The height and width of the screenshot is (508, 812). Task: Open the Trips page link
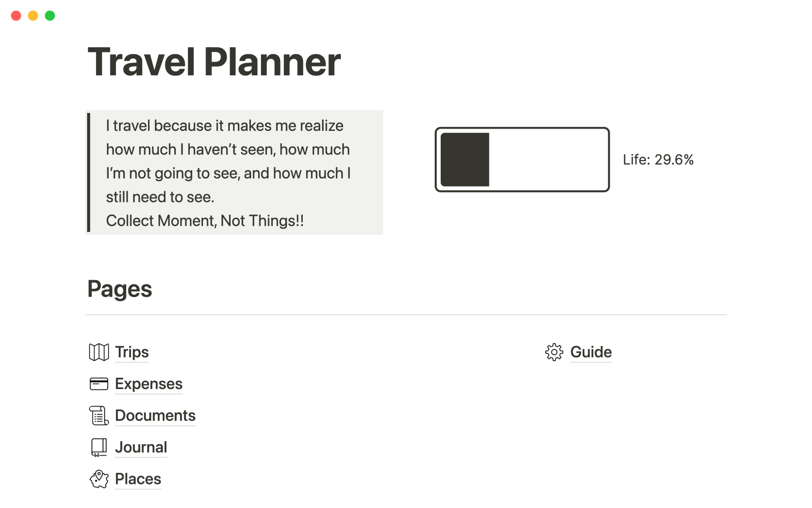pyautogui.click(x=132, y=352)
